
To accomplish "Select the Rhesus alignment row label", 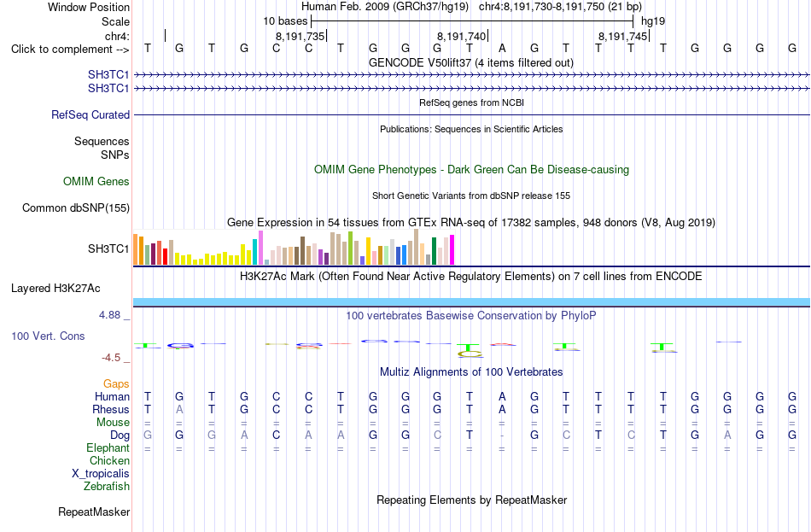I will coord(111,409).
